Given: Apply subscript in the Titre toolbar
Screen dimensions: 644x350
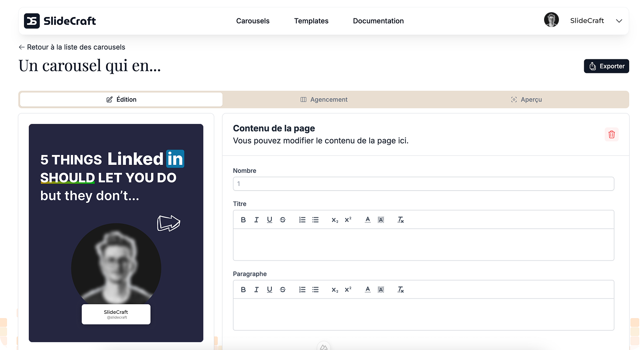Looking at the screenshot, I should (335, 220).
